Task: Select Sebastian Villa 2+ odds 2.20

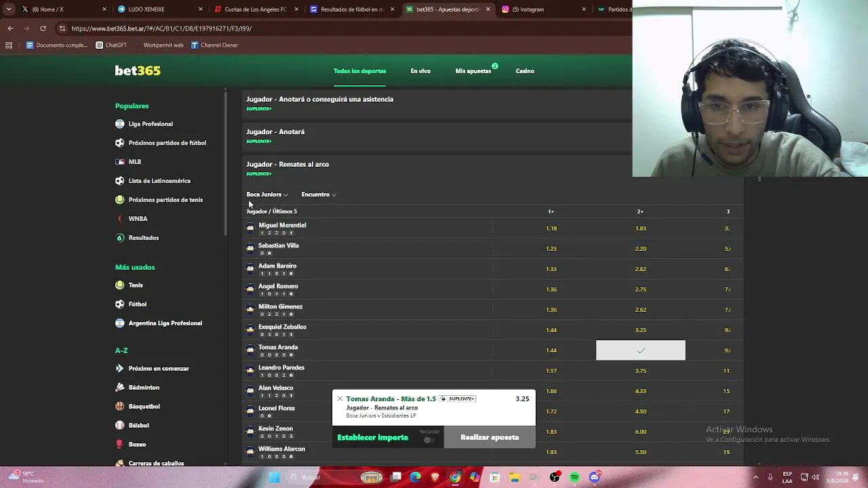Action: click(641, 249)
